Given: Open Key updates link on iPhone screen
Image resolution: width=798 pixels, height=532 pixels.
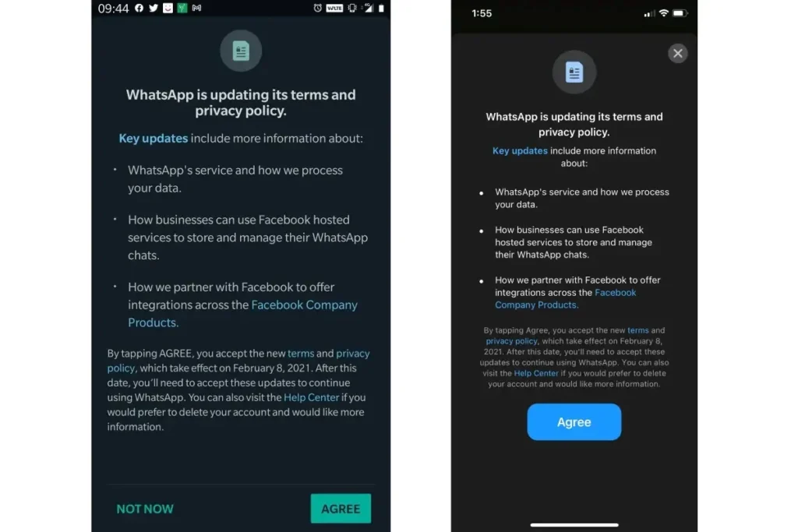Looking at the screenshot, I should click(x=520, y=151).
